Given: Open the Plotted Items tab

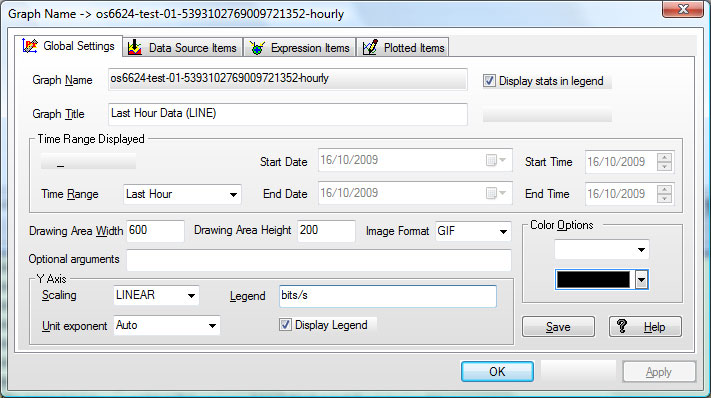Looking at the screenshot, I should (403, 48).
